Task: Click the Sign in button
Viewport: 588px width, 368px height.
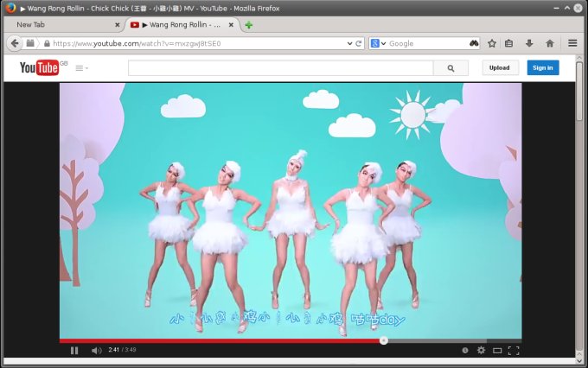Action: tap(543, 68)
